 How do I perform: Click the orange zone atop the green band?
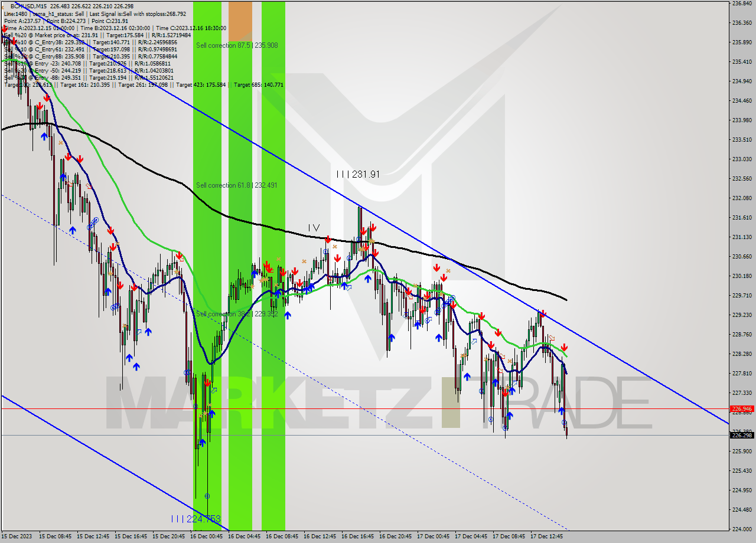point(240,21)
